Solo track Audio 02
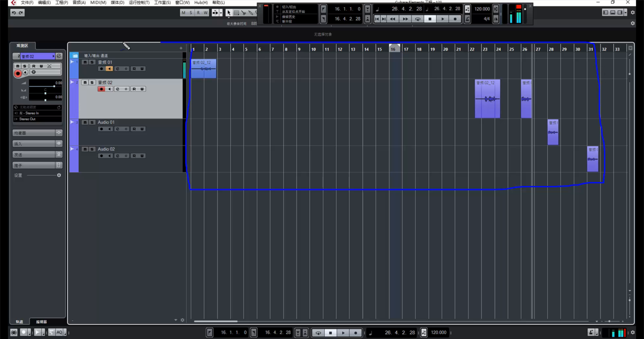Viewport: 644px width, 339px height. [92, 149]
